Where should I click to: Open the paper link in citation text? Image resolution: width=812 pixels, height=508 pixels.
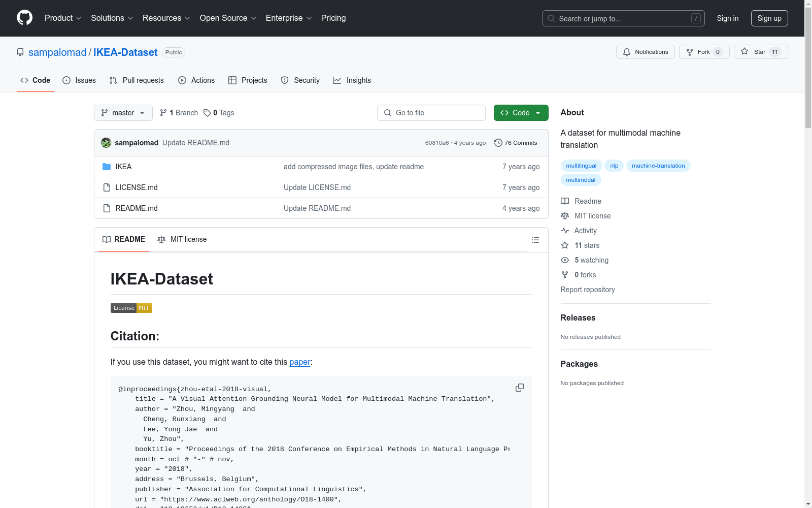[300, 362]
